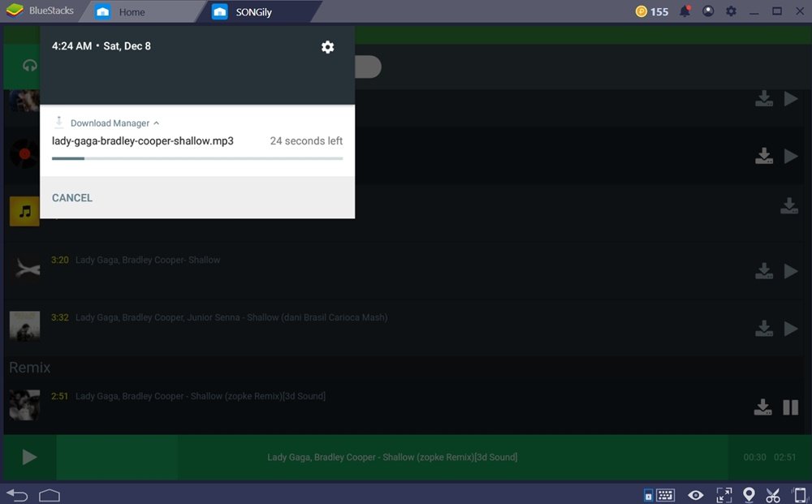This screenshot has height=504, width=812.
Task: Click the 02:51 total time in player
Action: 784,457
